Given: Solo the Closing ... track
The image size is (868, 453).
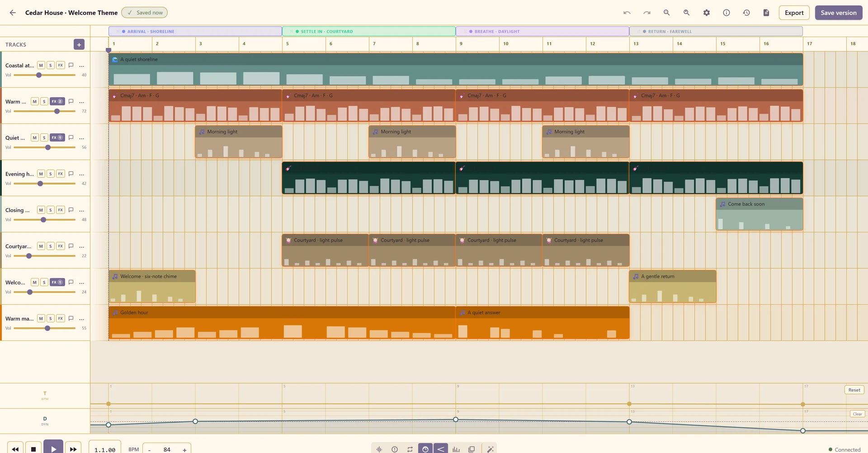Looking at the screenshot, I should pyautogui.click(x=50, y=210).
